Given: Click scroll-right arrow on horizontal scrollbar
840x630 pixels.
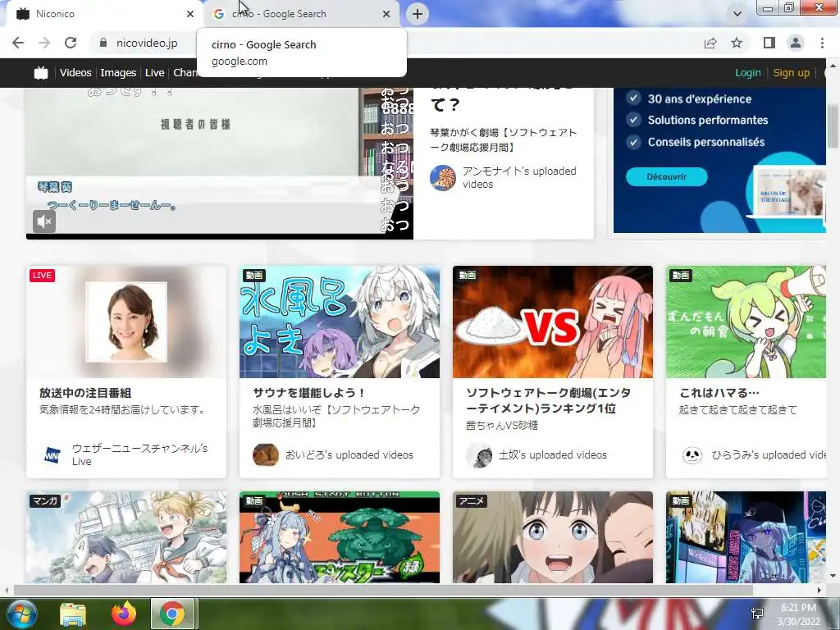Looking at the screenshot, I should click(819, 590).
